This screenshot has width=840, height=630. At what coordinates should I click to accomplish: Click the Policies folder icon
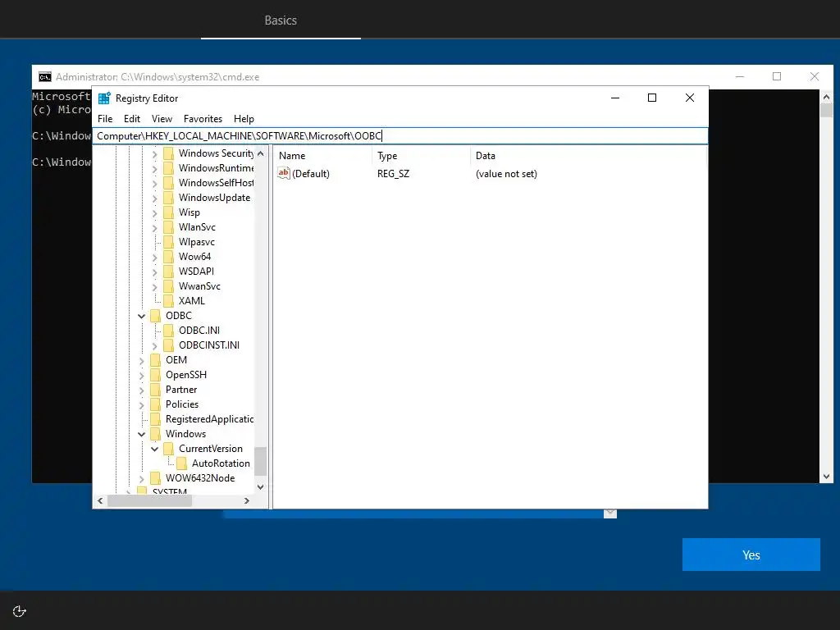(x=155, y=404)
